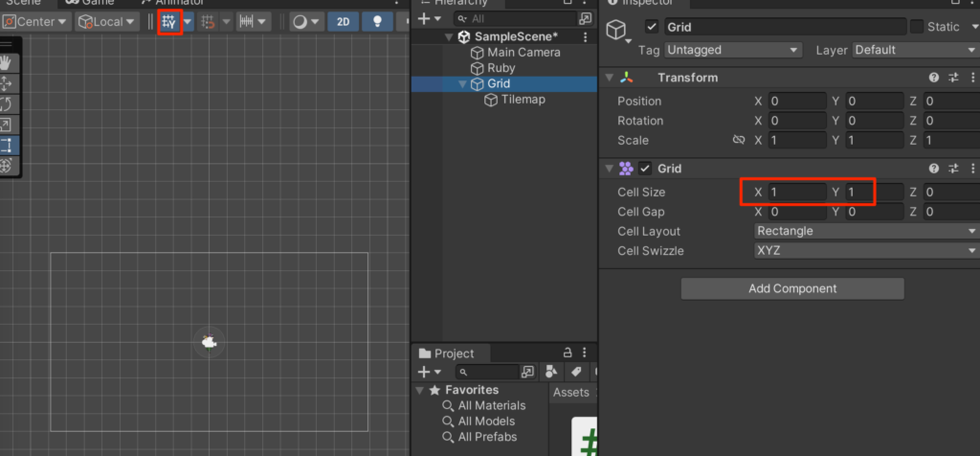The height and width of the screenshot is (456, 980).
Task: Click Project search-by-label tag icon
Action: (575, 373)
